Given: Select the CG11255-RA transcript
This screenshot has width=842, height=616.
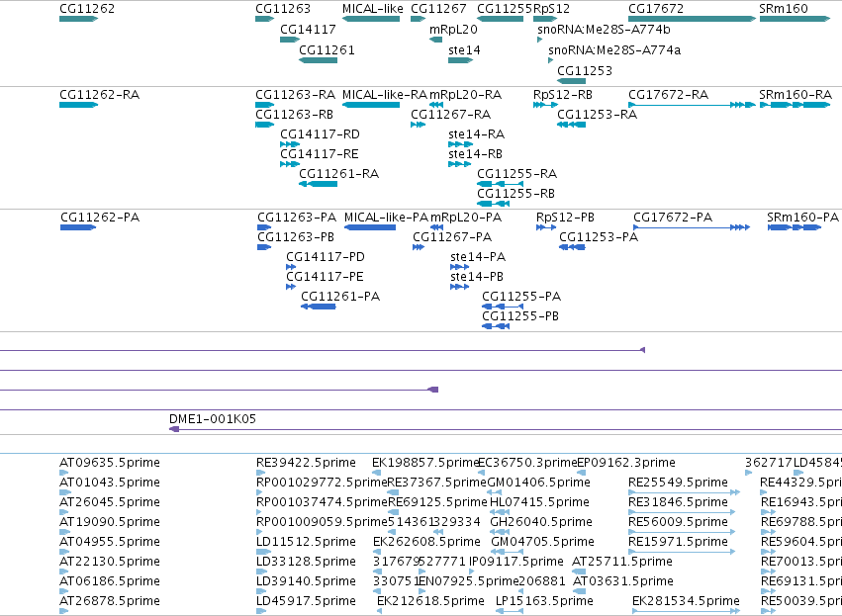Looking at the screenshot, I should click(500, 184).
